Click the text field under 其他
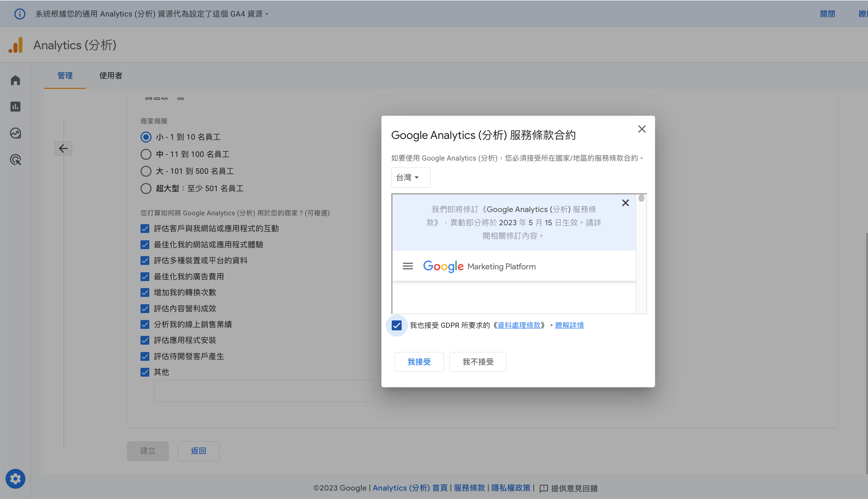The height and width of the screenshot is (499, 868). click(x=264, y=391)
